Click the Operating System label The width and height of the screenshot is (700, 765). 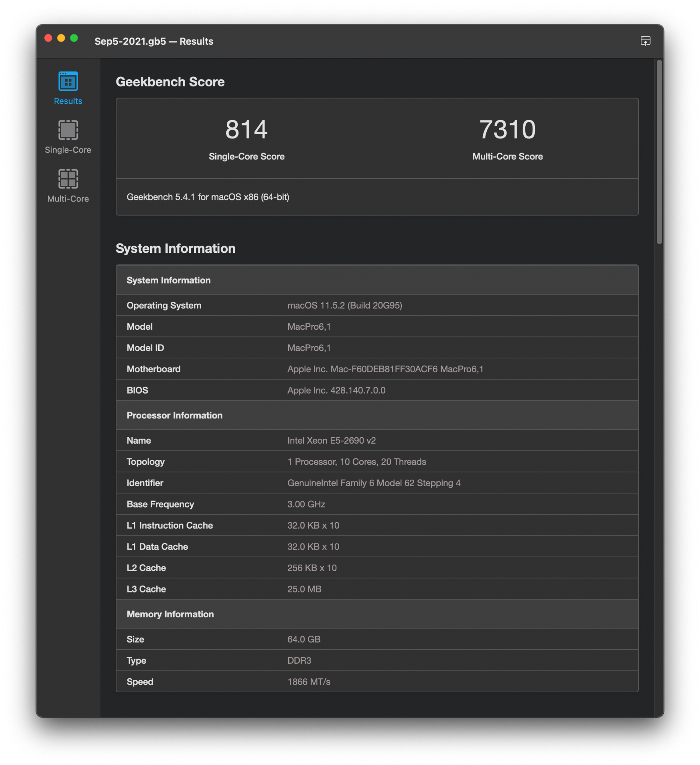coord(164,306)
